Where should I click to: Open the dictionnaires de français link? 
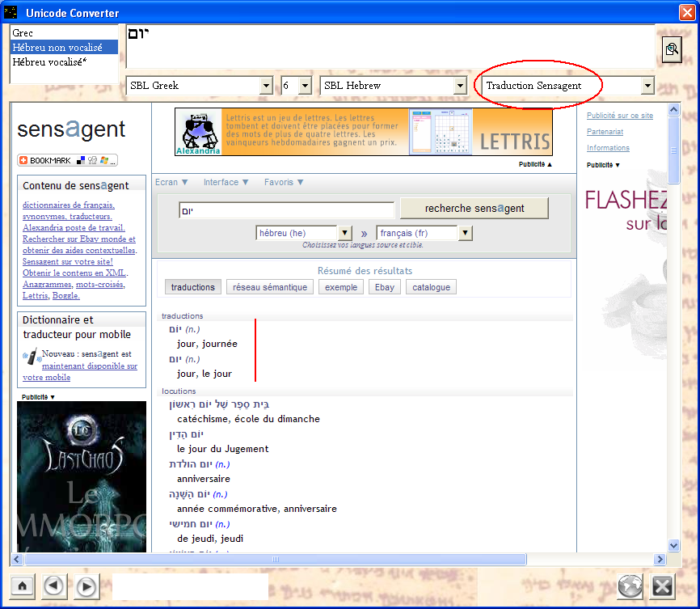click(x=69, y=205)
